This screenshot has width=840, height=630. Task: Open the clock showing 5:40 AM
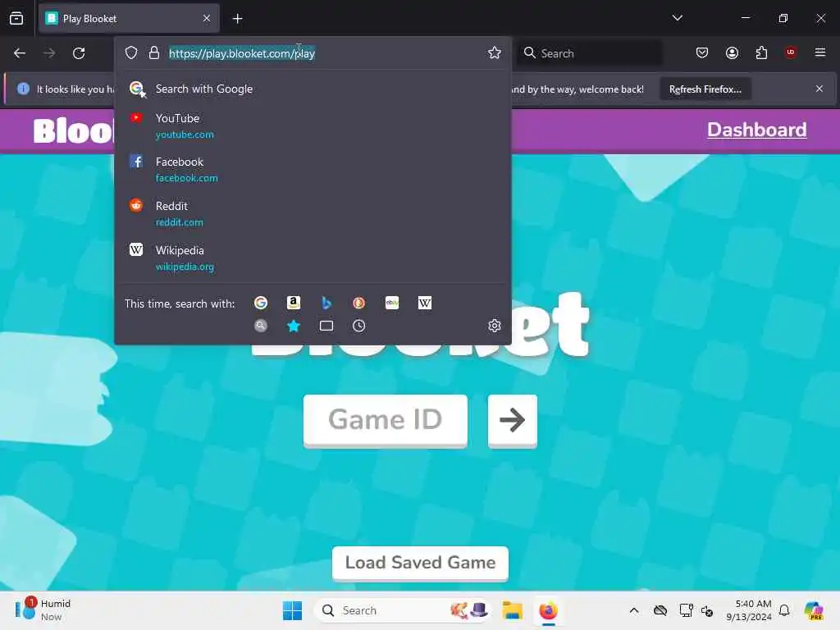pos(749,610)
